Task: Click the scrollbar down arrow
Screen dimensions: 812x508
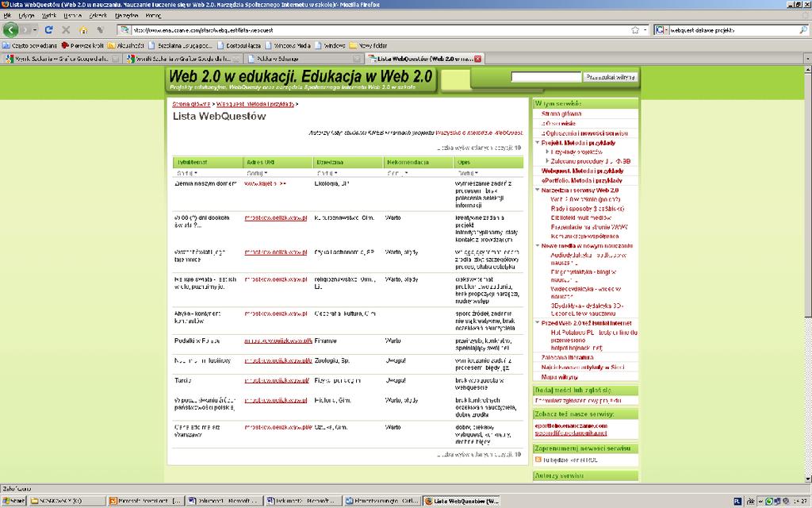Action: click(x=807, y=479)
